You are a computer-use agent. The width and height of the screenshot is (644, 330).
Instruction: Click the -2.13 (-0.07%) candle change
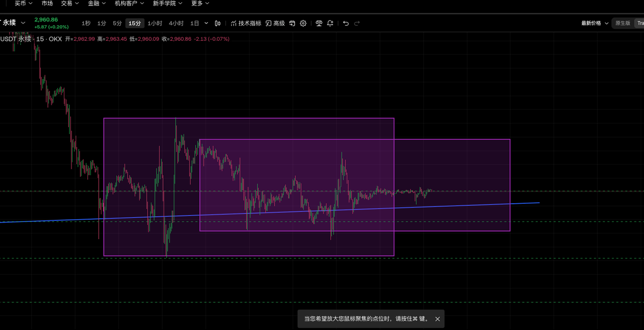[211, 39]
